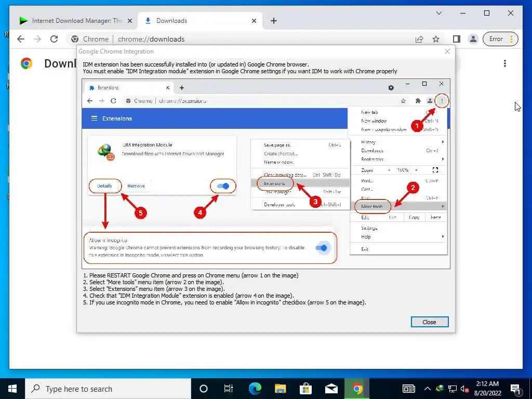Bookmark this page with the star icon
Screen dimensions: 532x399
[x=436, y=39]
